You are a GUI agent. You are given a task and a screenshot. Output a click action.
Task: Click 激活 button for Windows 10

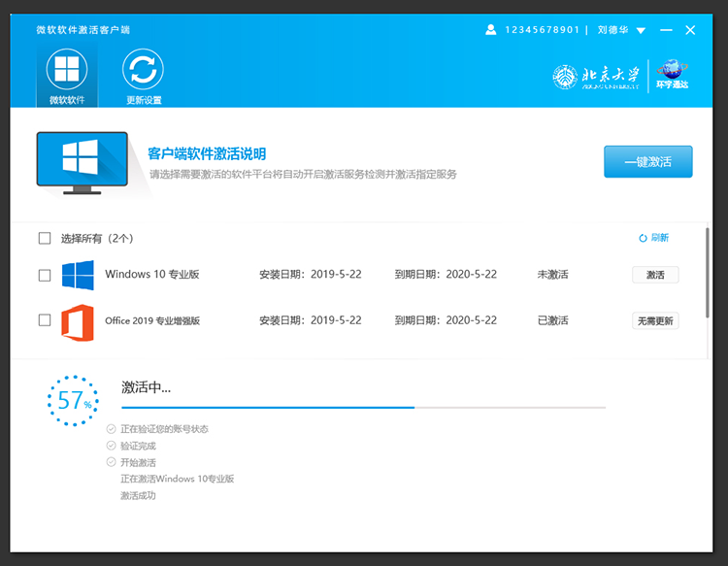[x=655, y=275]
